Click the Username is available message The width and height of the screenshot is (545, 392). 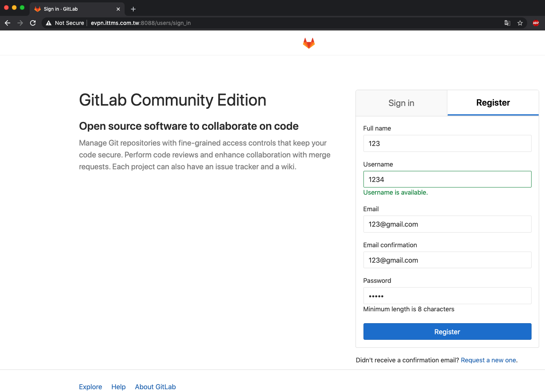click(396, 192)
